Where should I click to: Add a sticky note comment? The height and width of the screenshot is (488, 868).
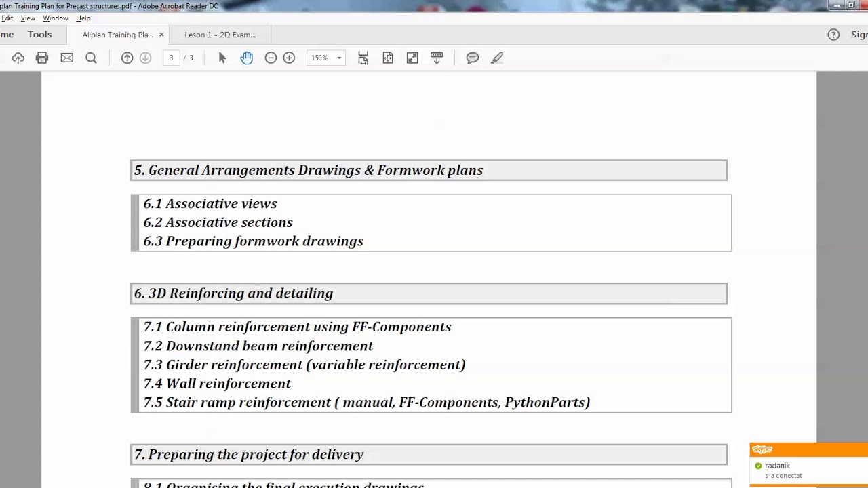(x=473, y=58)
